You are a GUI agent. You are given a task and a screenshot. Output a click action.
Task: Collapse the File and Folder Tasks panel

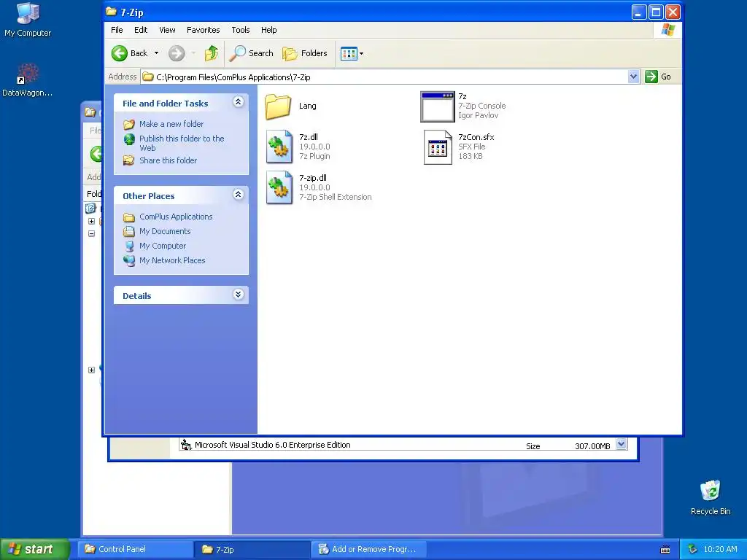point(239,102)
